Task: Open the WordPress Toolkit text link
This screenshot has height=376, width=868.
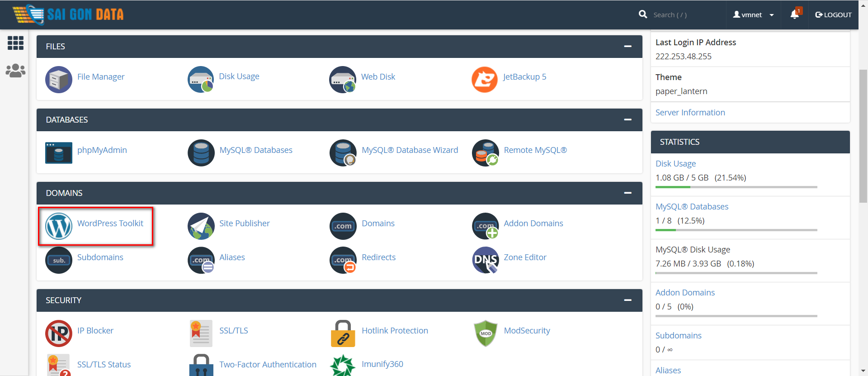Action: coord(110,223)
